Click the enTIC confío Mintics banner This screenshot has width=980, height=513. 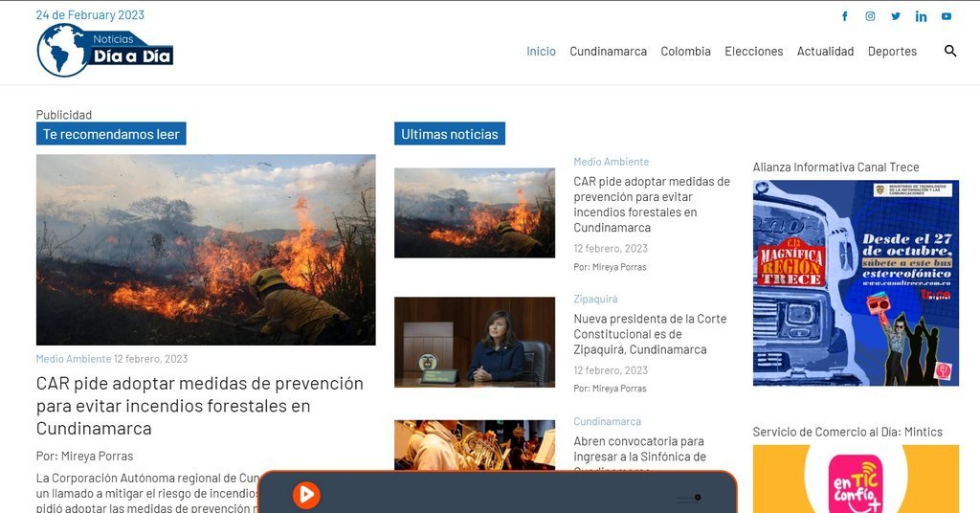click(x=856, y=479)
